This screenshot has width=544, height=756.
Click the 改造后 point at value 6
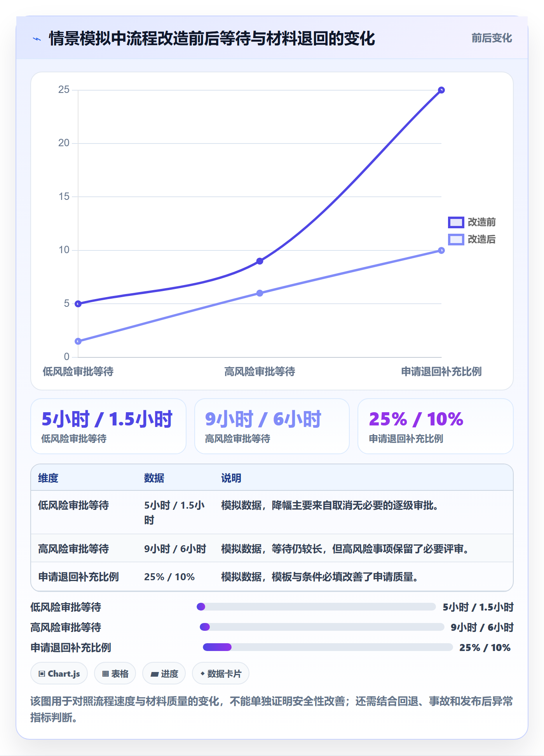pos(260,293)
